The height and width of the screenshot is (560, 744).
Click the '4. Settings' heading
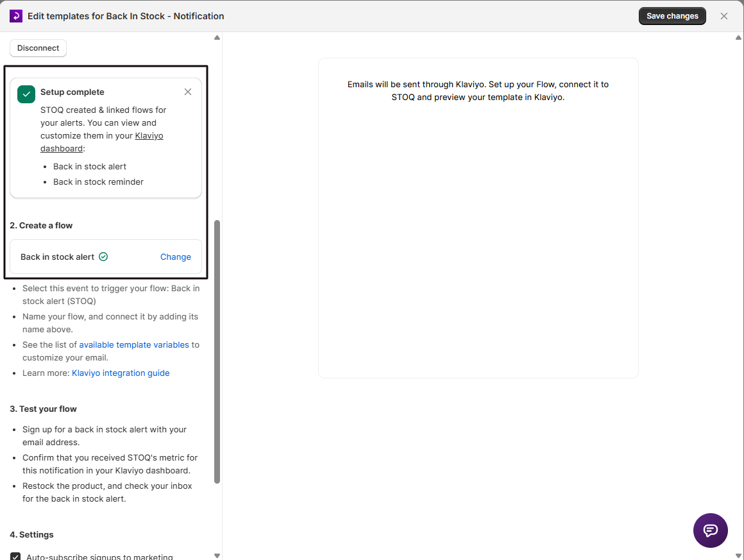[32, 535]
